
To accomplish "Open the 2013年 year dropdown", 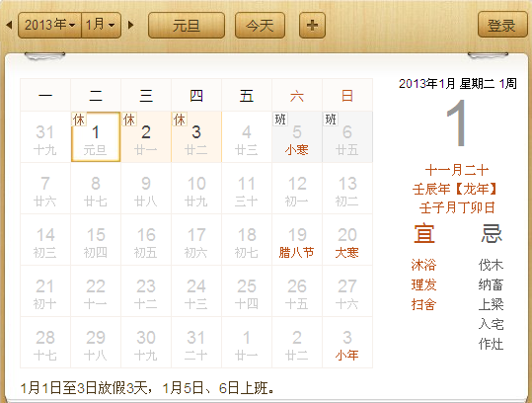I will point(49,25).
